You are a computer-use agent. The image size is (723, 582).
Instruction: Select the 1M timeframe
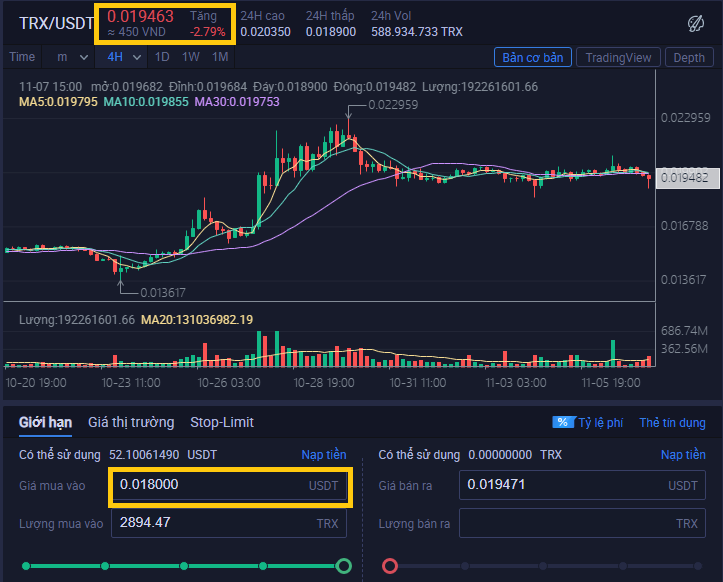point(220,57)
